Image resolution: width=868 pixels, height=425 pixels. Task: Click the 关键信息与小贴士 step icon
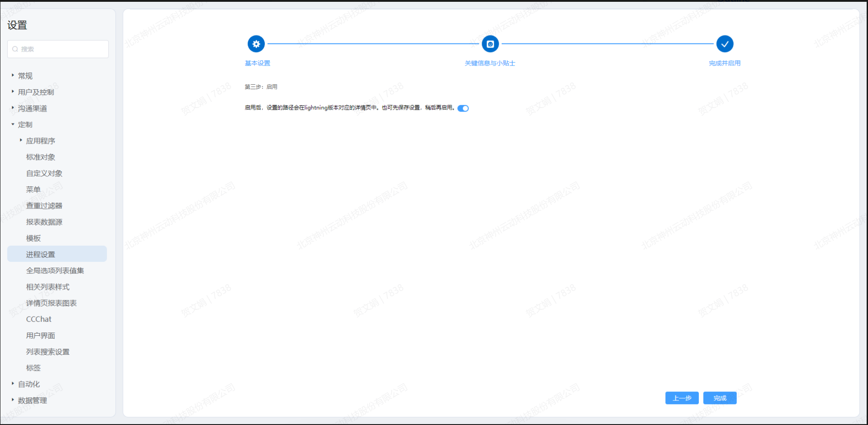pos(490,44)
